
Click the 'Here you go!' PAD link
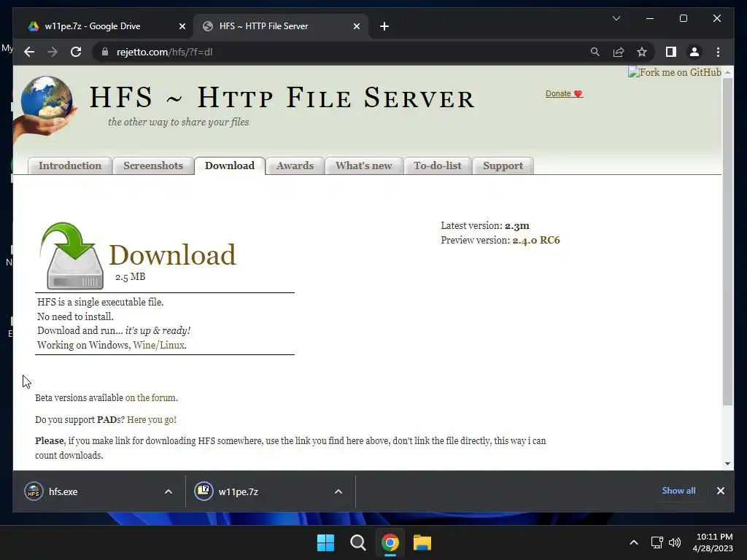click(x=152, y=419)
